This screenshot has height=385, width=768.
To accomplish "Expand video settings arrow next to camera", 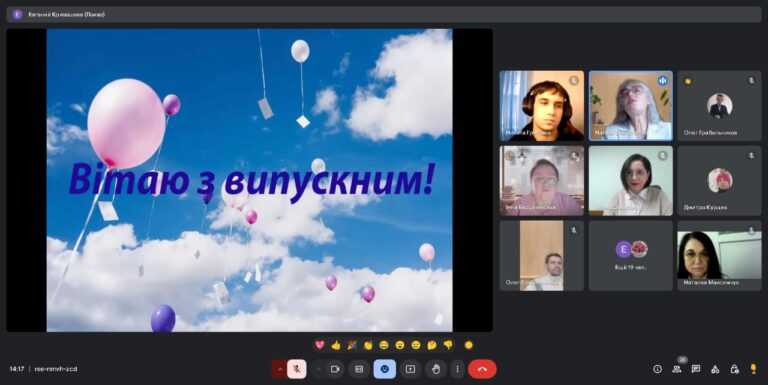I will [x=319, y=369].
